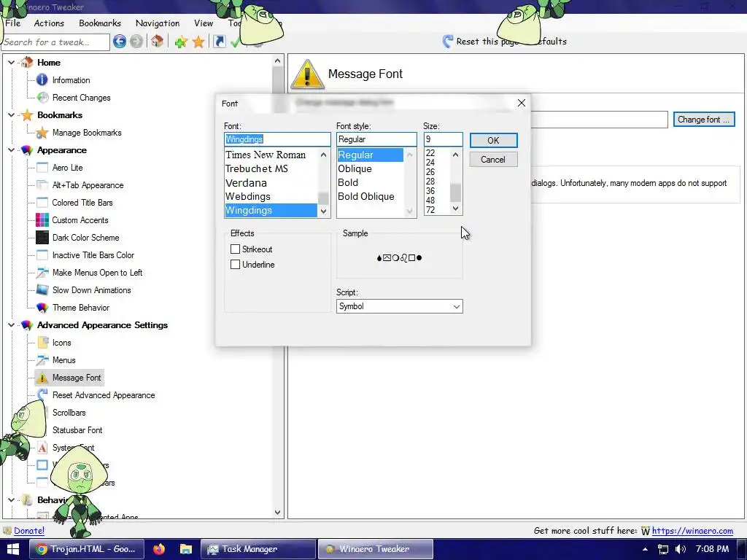Open the Actions menu
The height and width of the screenshot is (560, 747).
tap(49, 23)
